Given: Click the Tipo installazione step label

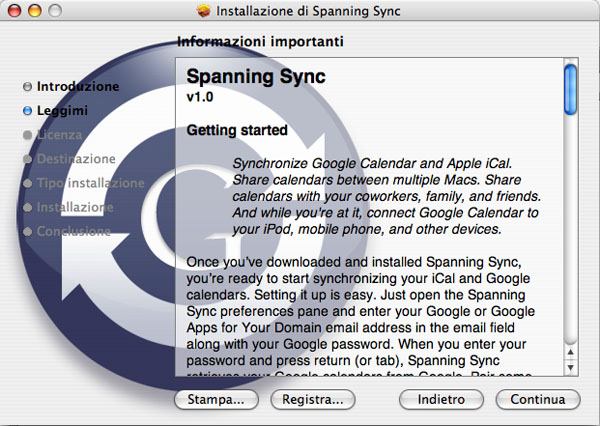Looking at the screenshot, I should tap(91, 183).
